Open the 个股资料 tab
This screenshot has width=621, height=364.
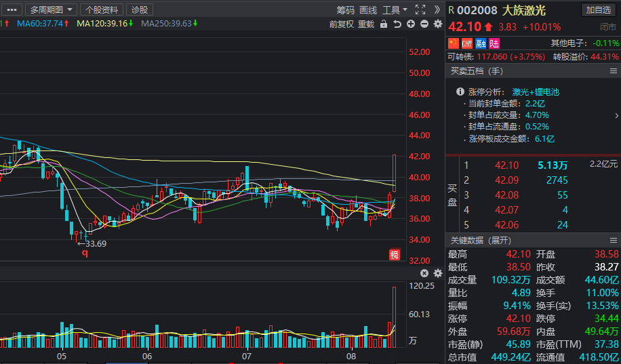coord(102,9)
